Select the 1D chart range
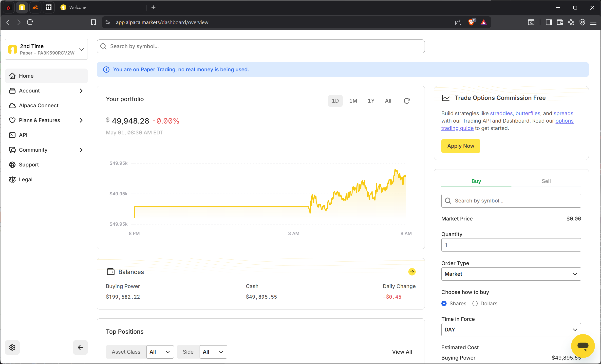The image size is (601, 364). point(335,101)
